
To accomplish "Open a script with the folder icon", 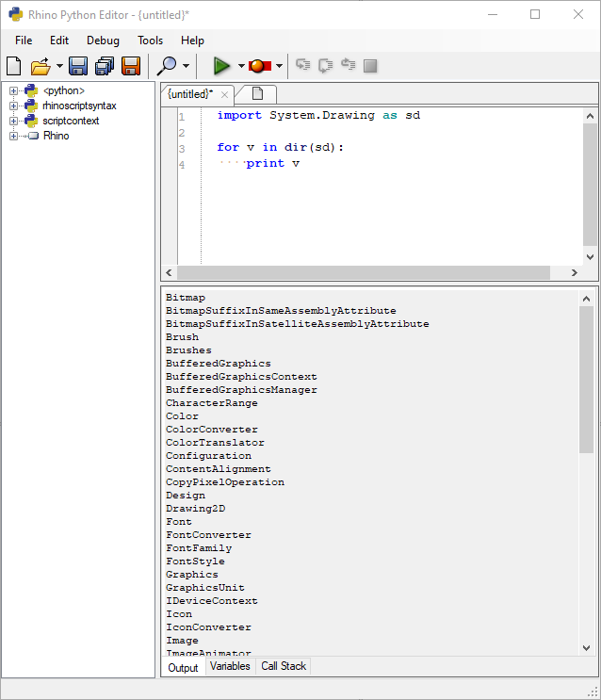I will click(41, 66).
